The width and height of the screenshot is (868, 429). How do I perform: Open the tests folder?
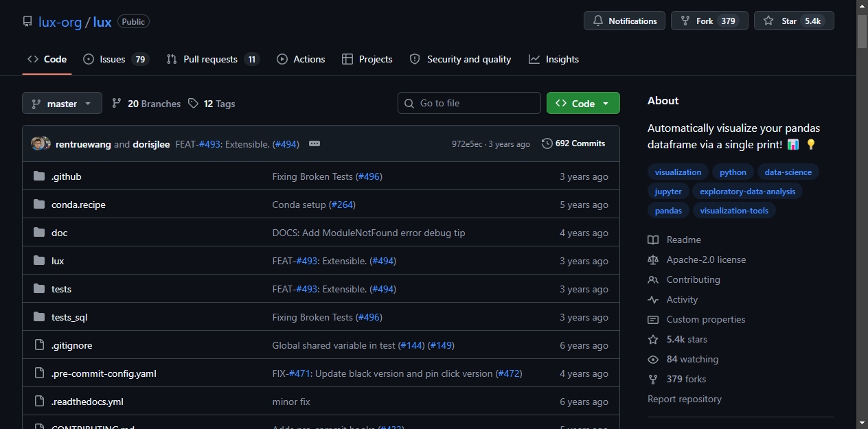click(61, 289)
